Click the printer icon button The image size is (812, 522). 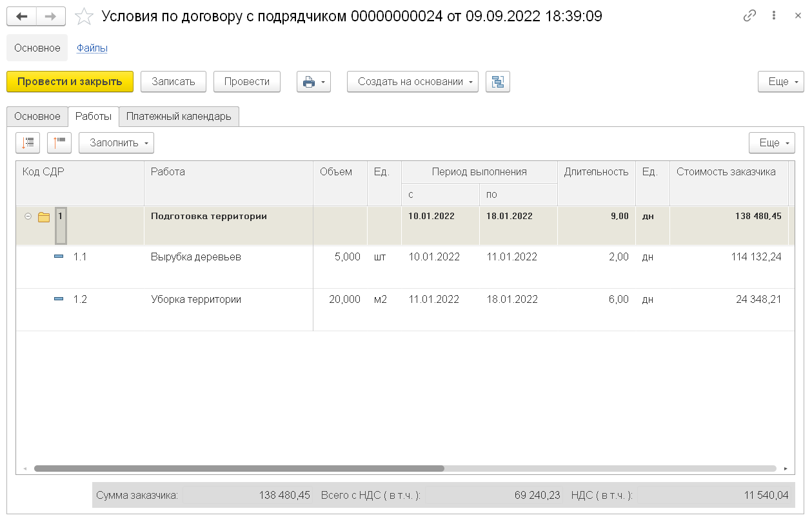313,82
